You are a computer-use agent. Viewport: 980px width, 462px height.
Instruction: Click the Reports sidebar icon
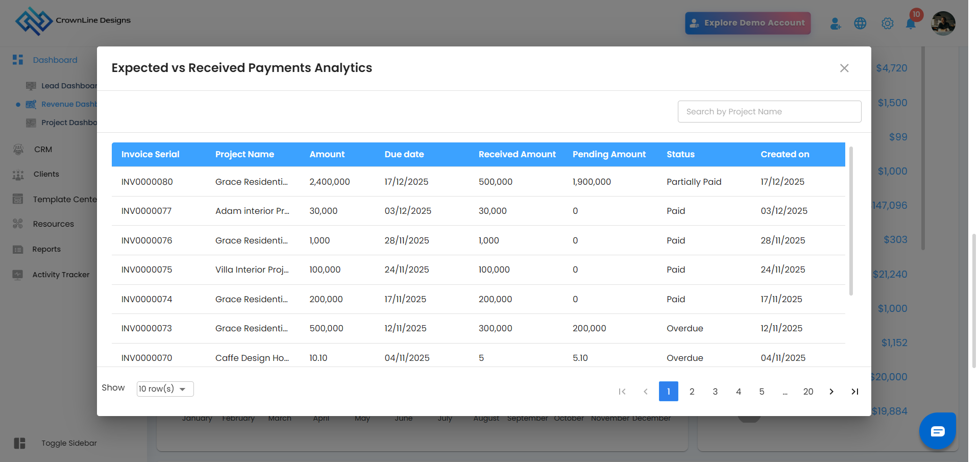pos(18,249)
